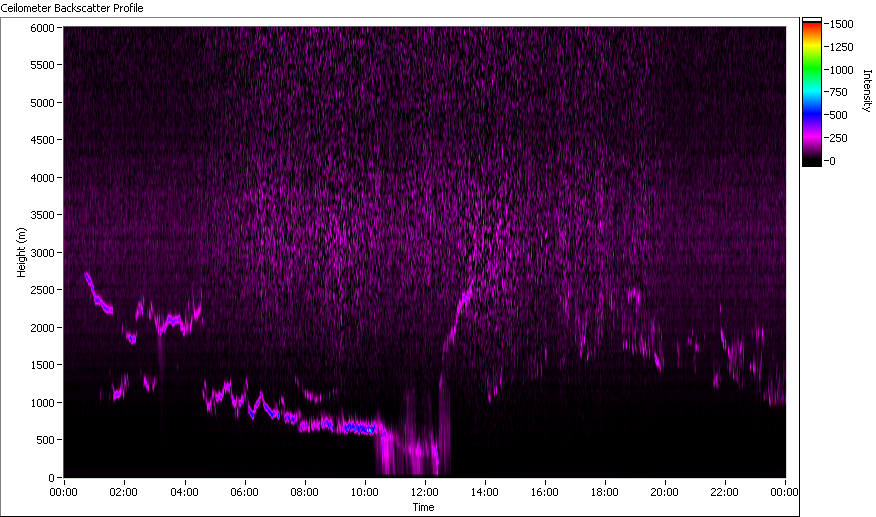Click the 18:00 time axis tick
Screen dimensions: 876x517
604,492
